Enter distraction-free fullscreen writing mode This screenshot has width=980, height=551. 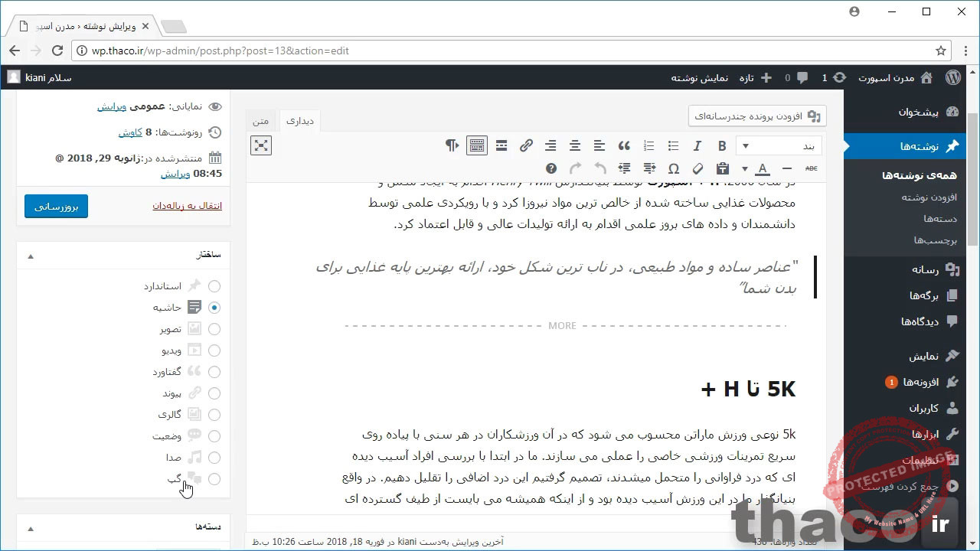261,145
